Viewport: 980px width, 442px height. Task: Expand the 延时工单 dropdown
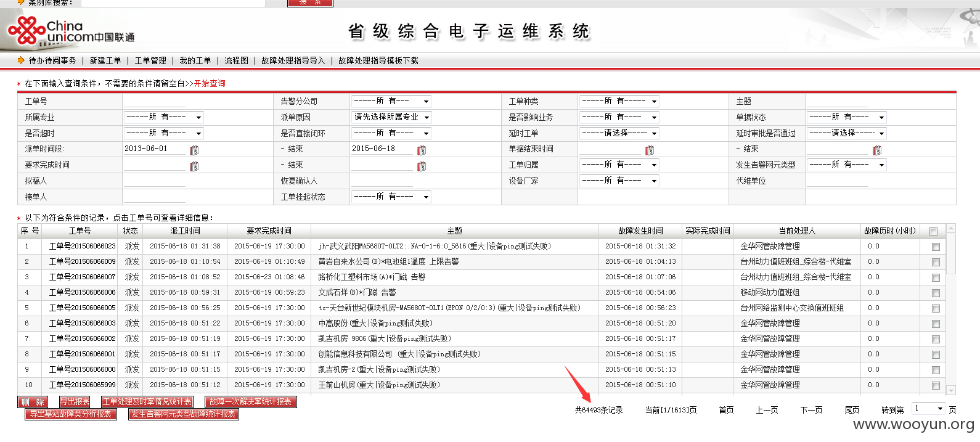[619, 133]
